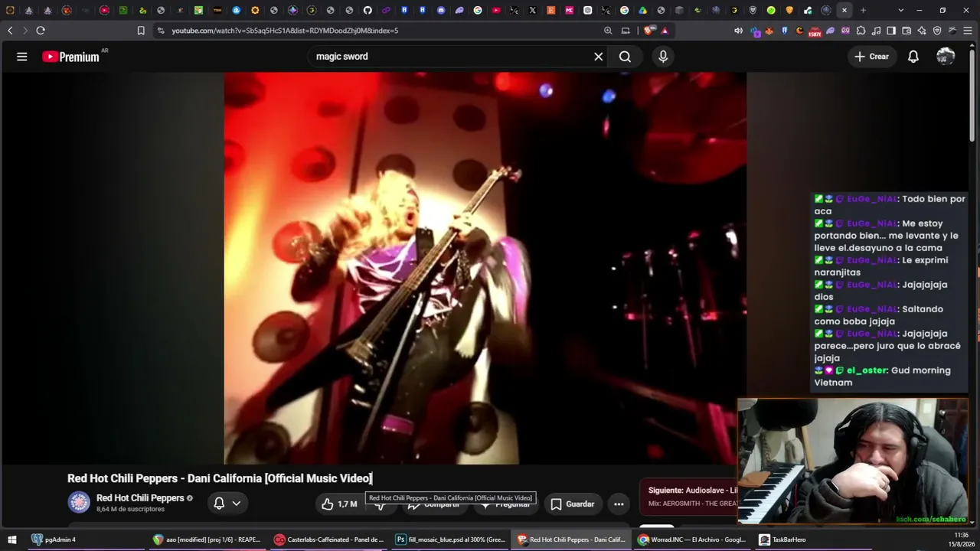Open the Brave Wallet icon
The height and width of the screenshot is (551, 980).
point(906,31)
